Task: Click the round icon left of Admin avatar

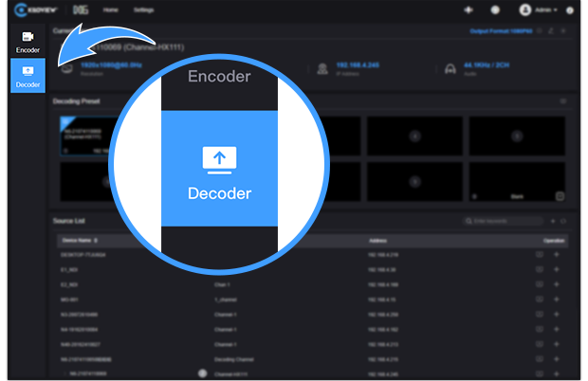Action: [495, 10]
